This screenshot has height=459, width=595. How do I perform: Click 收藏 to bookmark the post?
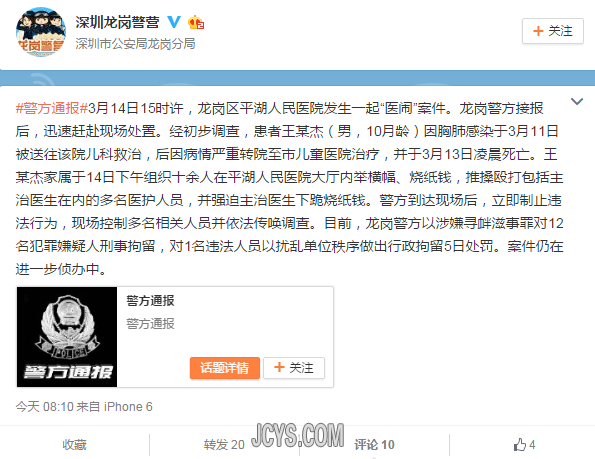tap(75, 445)
